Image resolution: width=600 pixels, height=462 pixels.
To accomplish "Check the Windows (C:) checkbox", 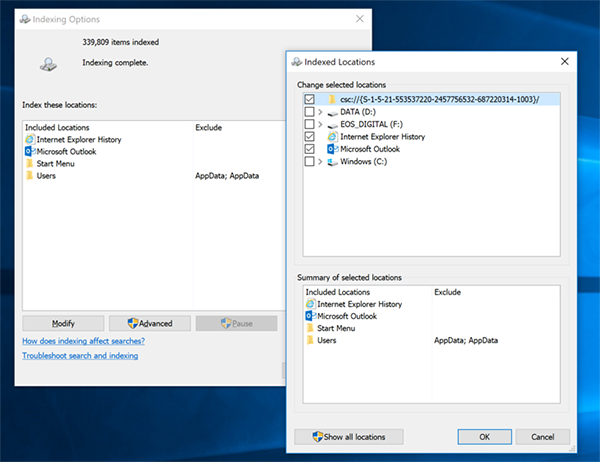I will (x=309, y=162).
